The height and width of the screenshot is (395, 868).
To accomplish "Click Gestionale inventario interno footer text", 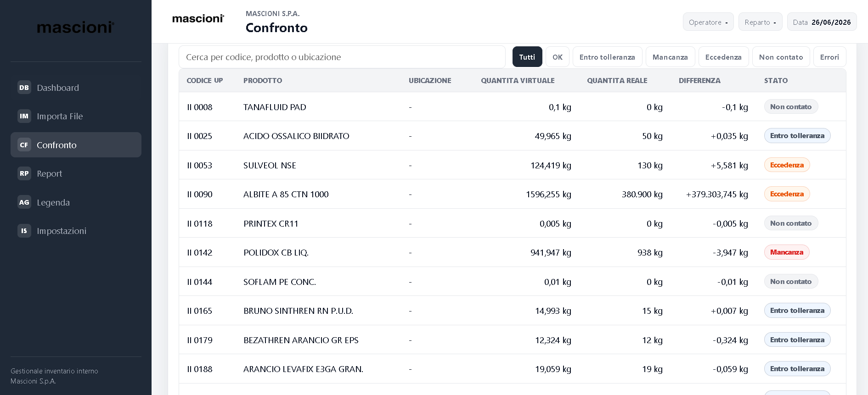I will 54,371.
